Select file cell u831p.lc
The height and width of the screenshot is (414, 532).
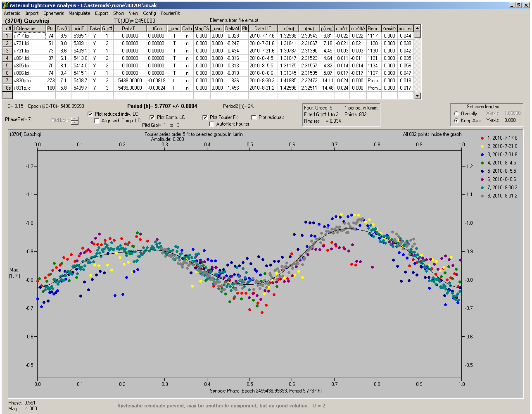coord(29,88)
